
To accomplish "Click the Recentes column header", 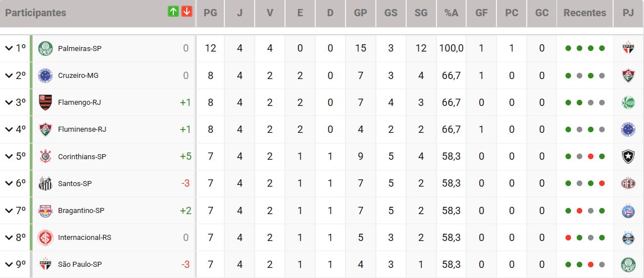I will click(585, 13).
